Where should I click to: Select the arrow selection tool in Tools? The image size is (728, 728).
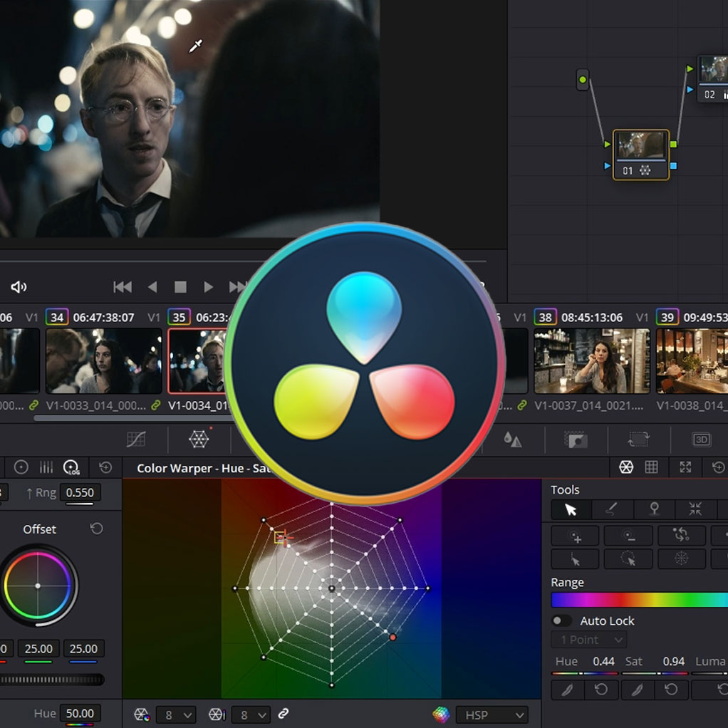pos(571,509)
